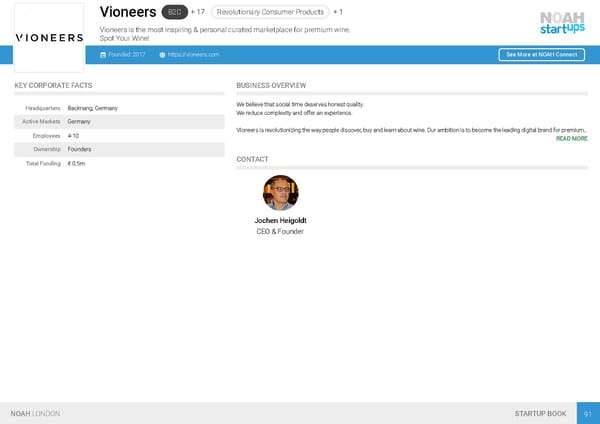The width and height of the screenshot is (600, 424).
Task: Expand the +1 additional category
Action: (338, 12)
